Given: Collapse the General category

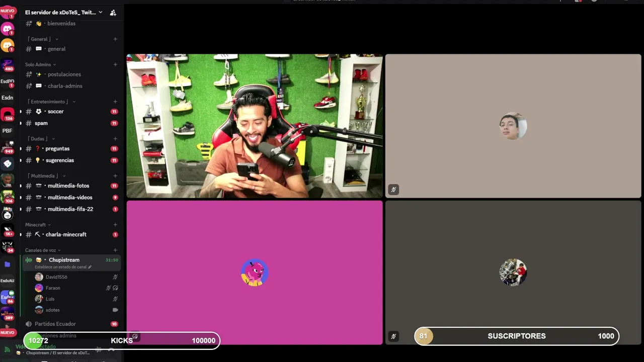Looking at the screenshot, I should coord(43,39).
